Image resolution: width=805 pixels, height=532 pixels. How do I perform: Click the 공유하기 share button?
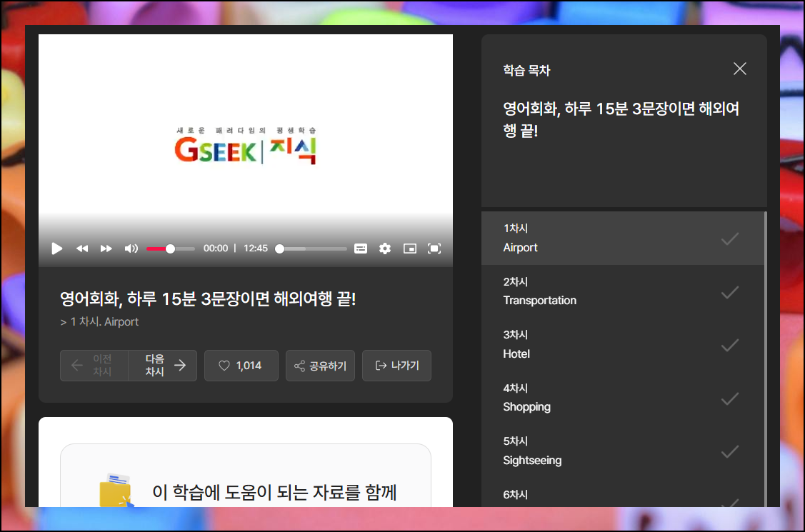coord(320,366)
